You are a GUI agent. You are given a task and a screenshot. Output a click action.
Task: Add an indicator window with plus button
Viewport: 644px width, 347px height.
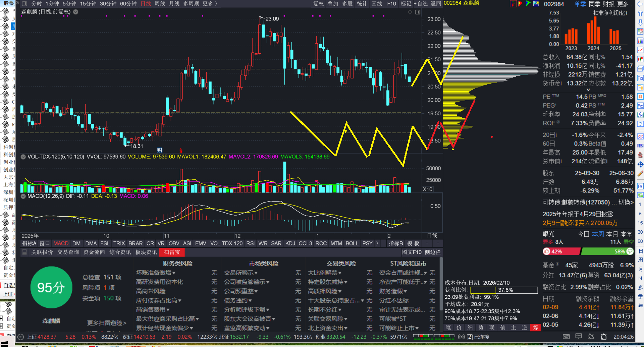(427, 243)
